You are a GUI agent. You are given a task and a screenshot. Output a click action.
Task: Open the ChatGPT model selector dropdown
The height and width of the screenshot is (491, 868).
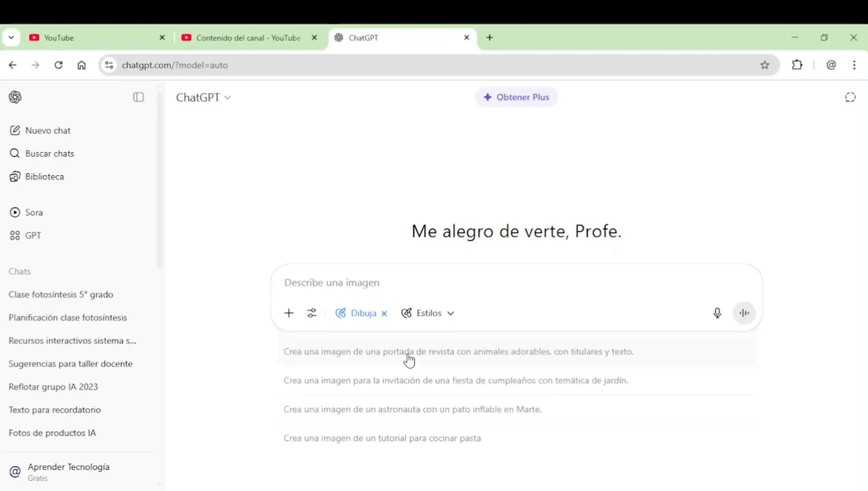pyautogui.click(x=203, y=97)
